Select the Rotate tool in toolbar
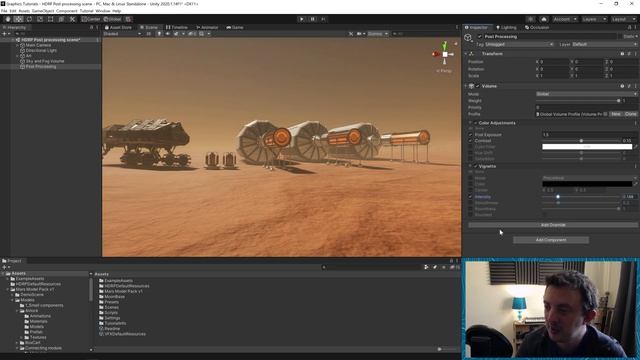This screenshot has height=360, width=640. [x=29, y=19]
